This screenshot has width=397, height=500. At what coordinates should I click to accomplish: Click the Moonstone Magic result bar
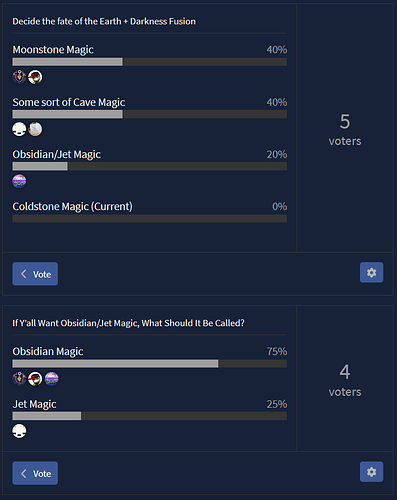(x=150, y=62)
